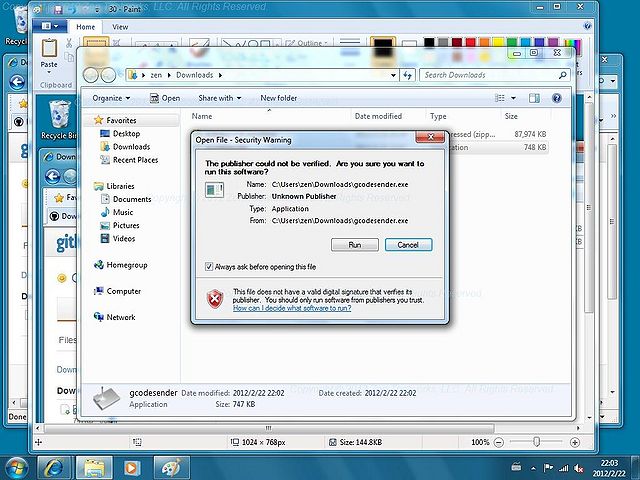This screenshot has width=640, height=480.
Task: Open the Paint application menu button
Action: [50, 26]
